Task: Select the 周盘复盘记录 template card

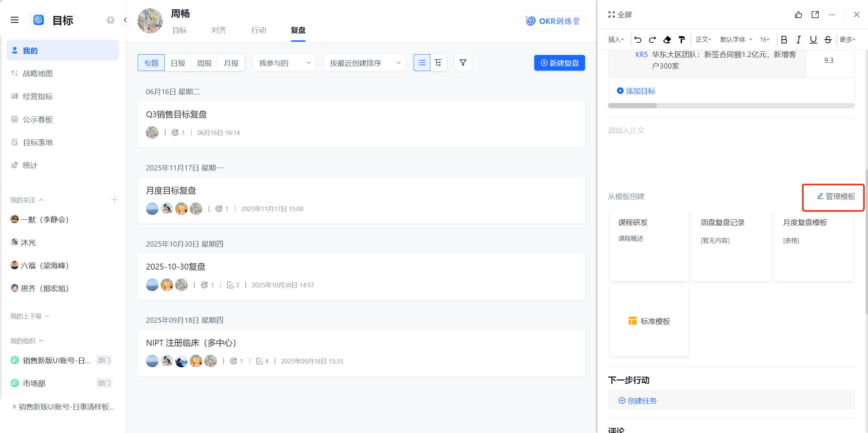Action: pos(731,246)
